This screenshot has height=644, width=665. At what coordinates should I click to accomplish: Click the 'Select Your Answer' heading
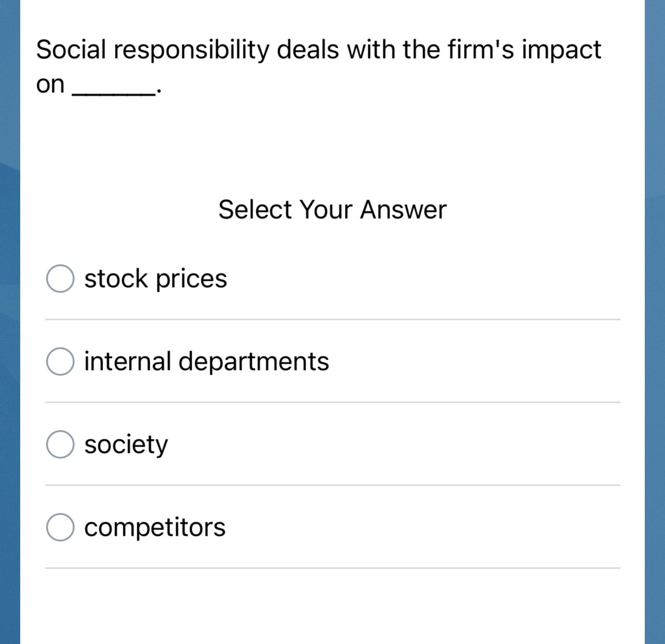332,210
